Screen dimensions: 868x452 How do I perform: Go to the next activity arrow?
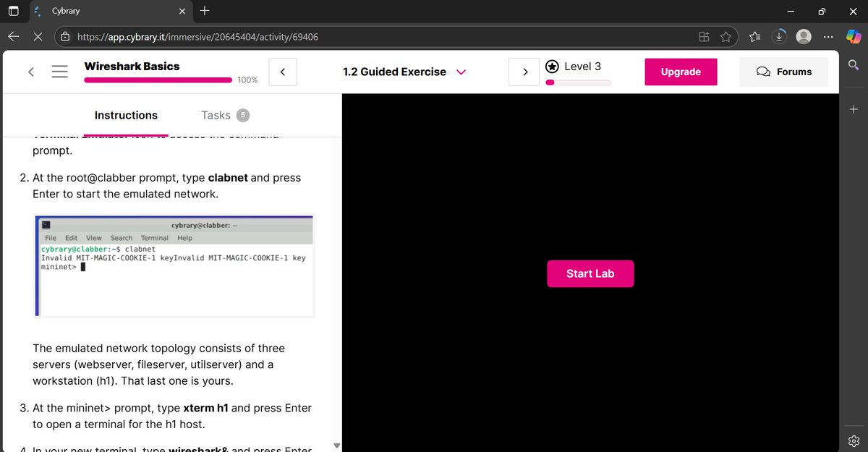(524, 72)
